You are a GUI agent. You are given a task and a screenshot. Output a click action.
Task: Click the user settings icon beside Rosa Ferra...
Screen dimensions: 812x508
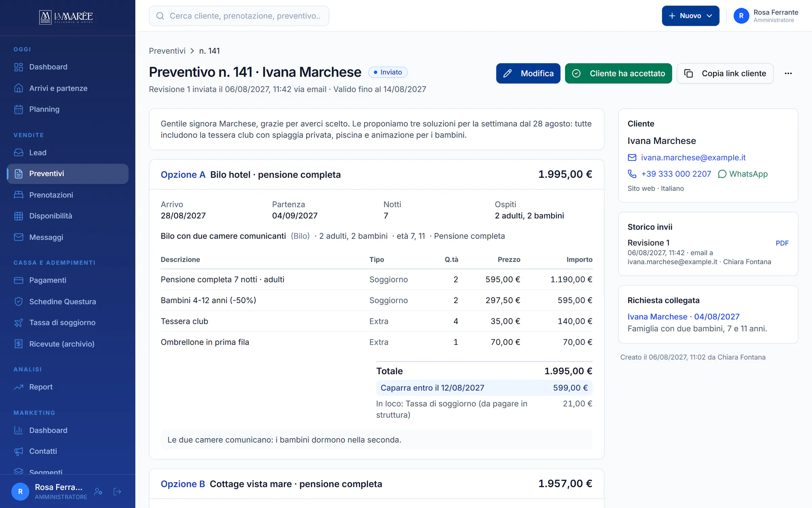[x=98, y=491]
